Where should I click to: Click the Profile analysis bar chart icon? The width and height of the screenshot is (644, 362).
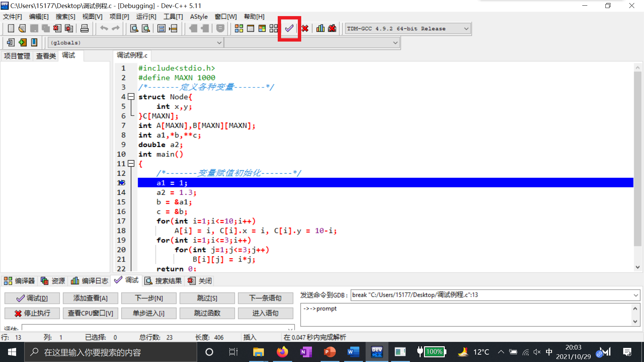pos(320,28)
